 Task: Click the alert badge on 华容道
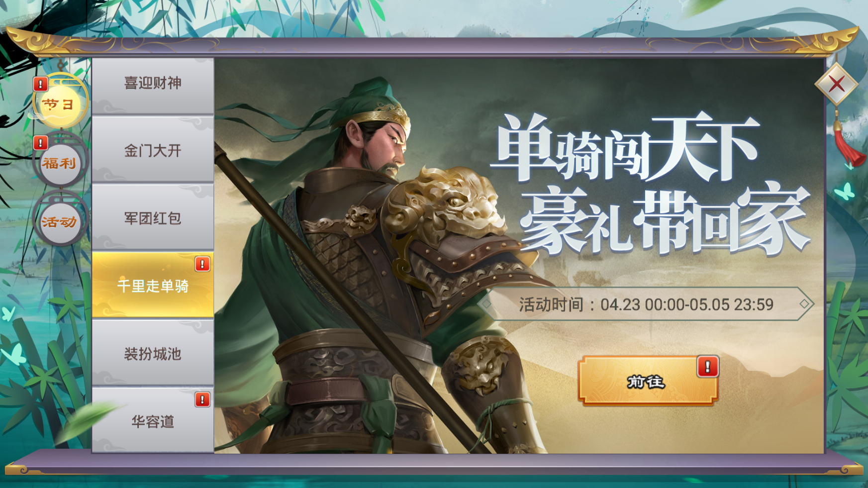[x=202, y=399]
